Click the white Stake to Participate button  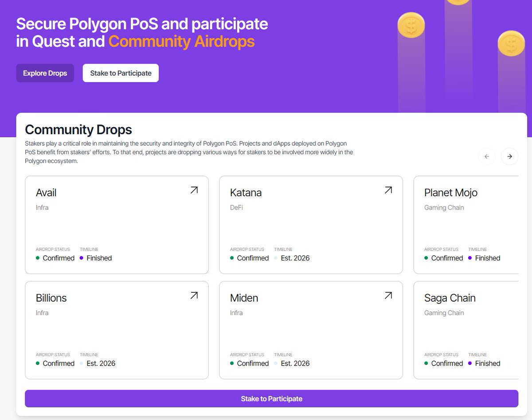click(x=121, y=73)
